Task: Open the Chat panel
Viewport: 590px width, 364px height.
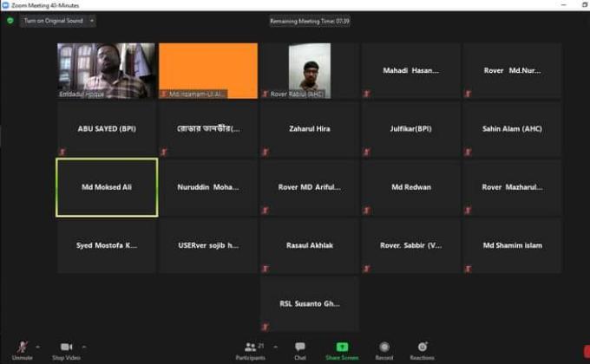Action: click(x=300, y=350)
